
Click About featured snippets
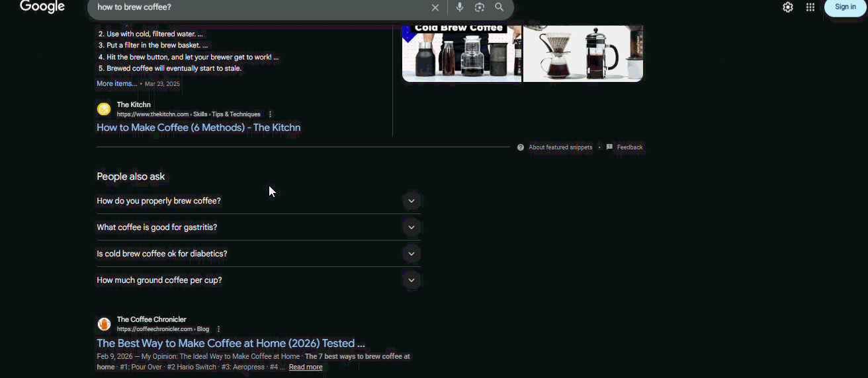pos(560,147)
